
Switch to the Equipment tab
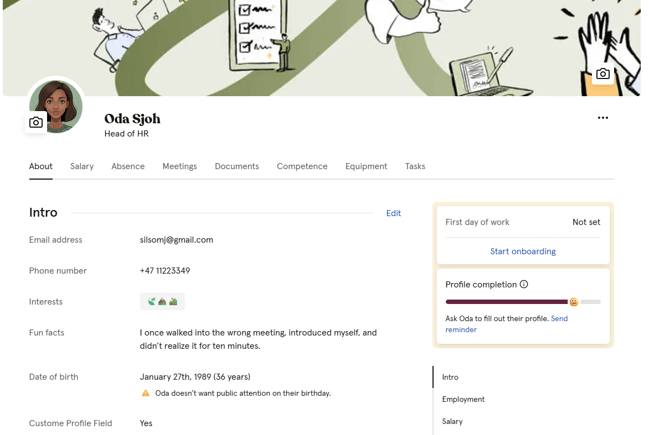click(366, 167)
